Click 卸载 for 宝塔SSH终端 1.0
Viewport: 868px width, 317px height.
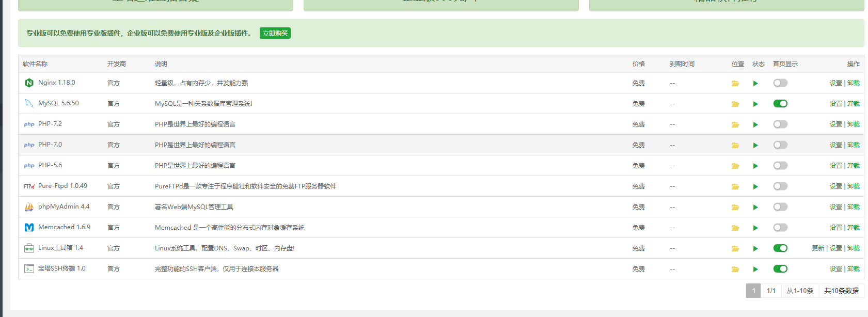[854, 269]
